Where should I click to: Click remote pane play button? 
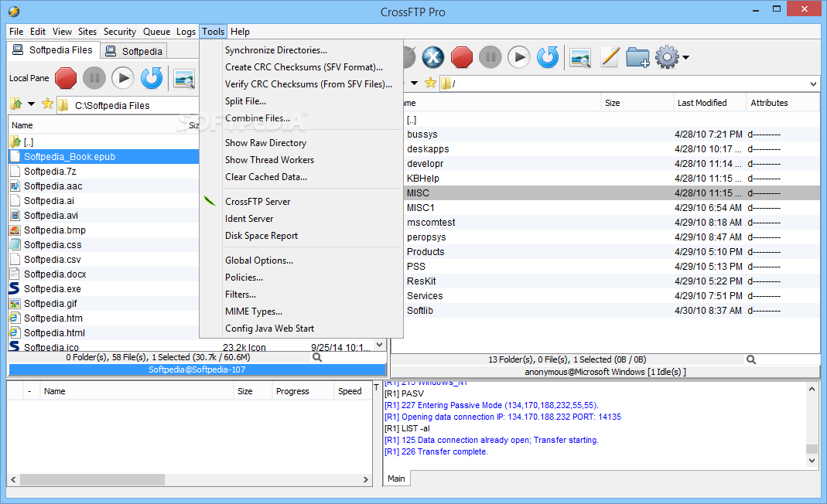coord(519,57)
